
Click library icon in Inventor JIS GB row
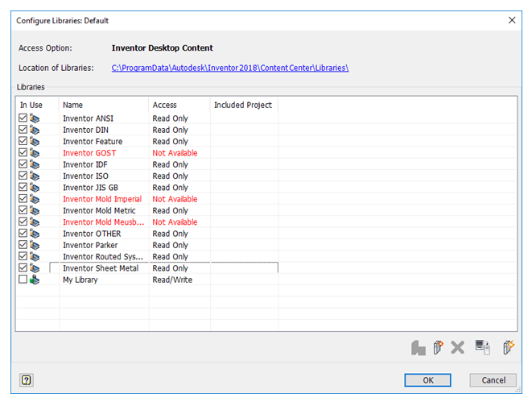(35, 188)
